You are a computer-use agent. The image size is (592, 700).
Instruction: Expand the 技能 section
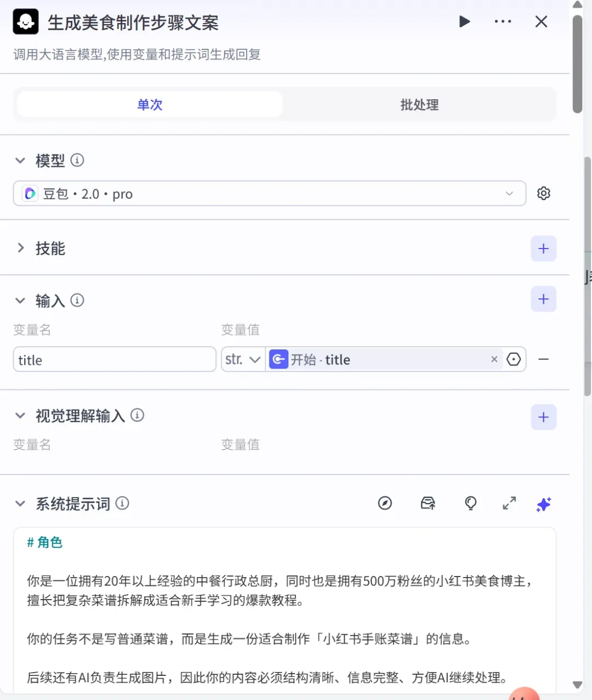point(20,248)
